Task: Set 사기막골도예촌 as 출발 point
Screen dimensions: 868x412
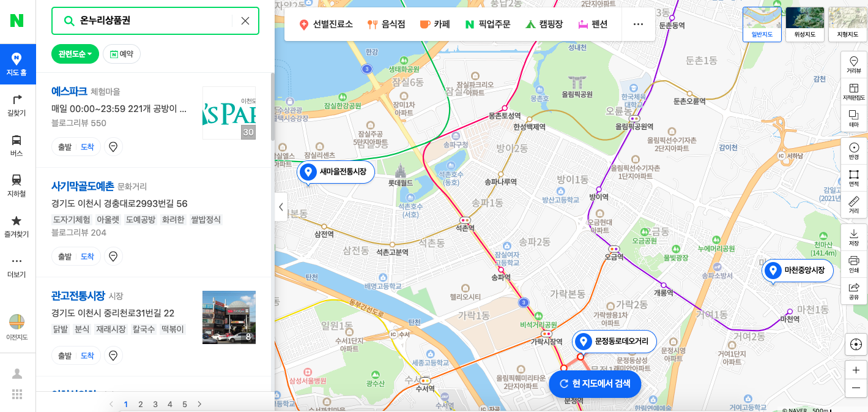Action: click(65, 257)
